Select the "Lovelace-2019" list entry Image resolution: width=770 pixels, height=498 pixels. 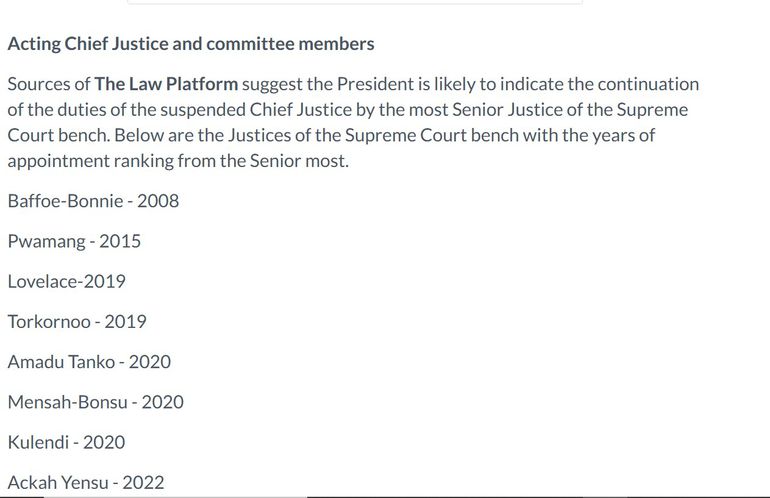coord(66,281)
